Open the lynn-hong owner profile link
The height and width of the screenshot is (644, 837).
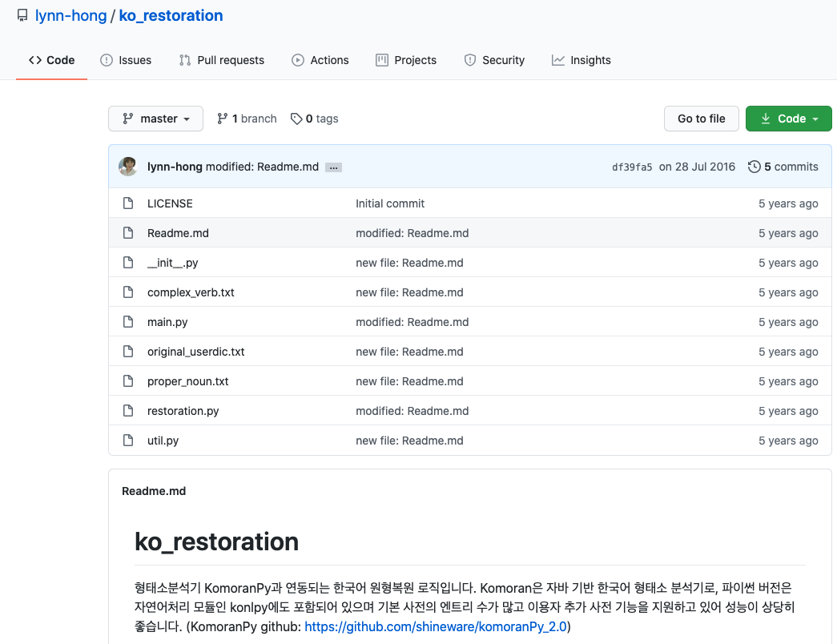71,15
